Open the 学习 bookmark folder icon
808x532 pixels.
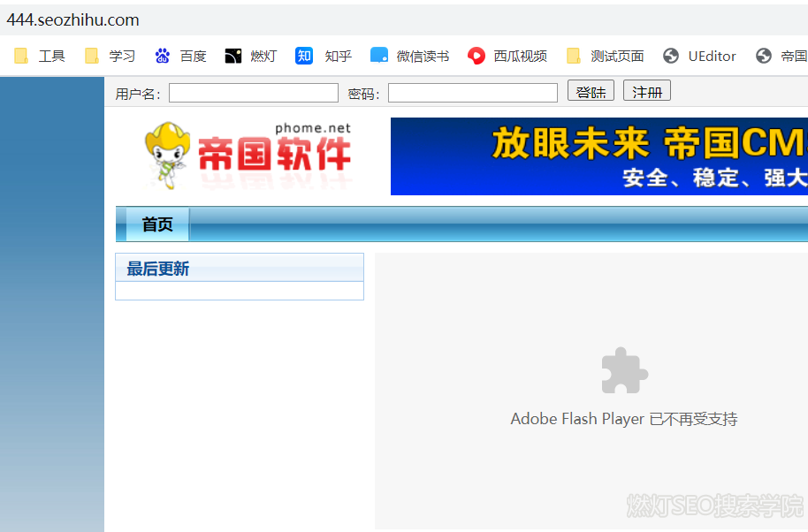92,56
